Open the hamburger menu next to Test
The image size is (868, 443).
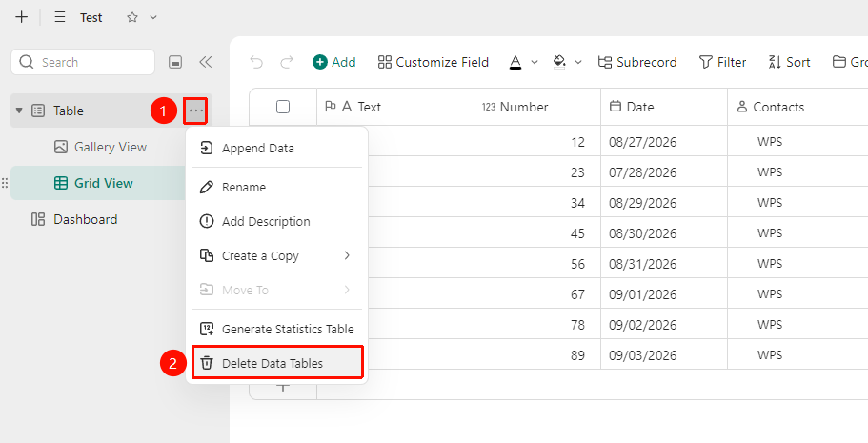[x=60, y=17]
